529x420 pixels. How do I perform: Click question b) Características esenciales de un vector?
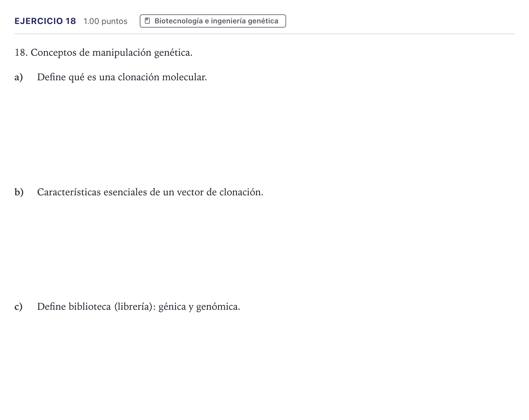(x=139, y=192)
